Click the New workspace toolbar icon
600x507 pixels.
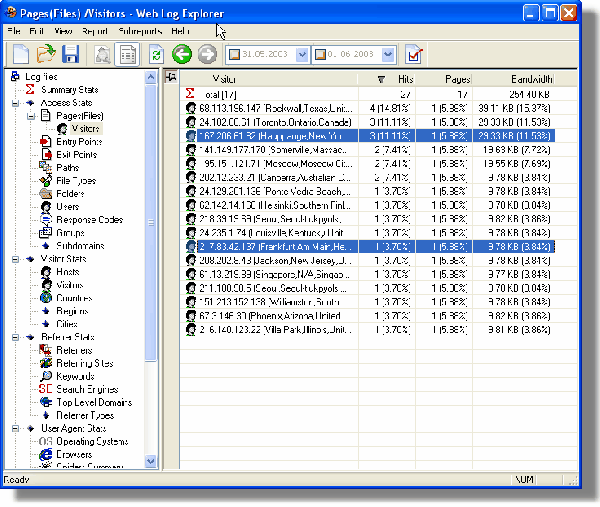(20, 55)
